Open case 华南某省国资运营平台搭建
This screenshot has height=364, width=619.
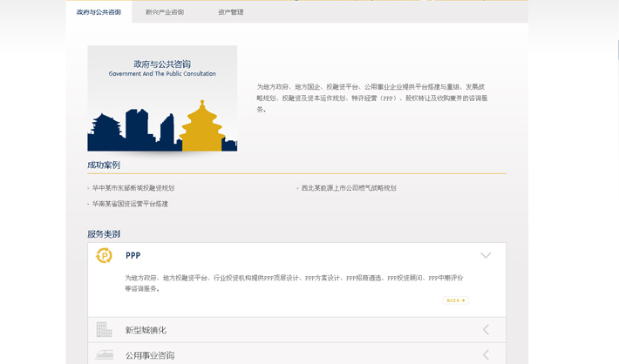click(130, 204)
